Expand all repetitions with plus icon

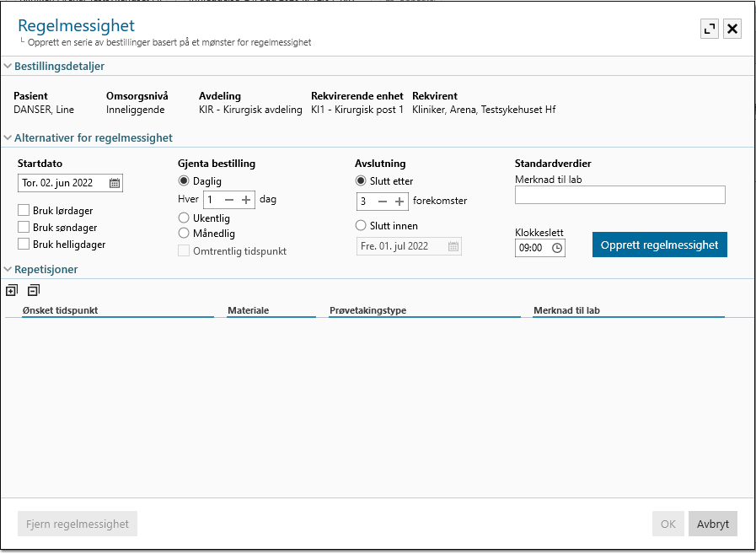(11, 290)
